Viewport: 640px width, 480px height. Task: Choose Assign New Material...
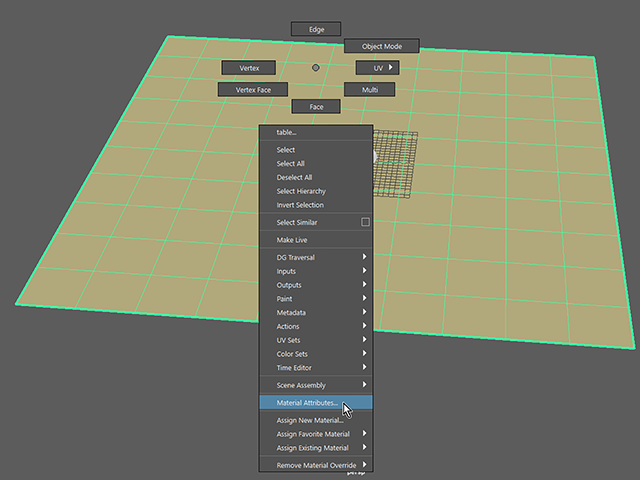tap(316, 420)
